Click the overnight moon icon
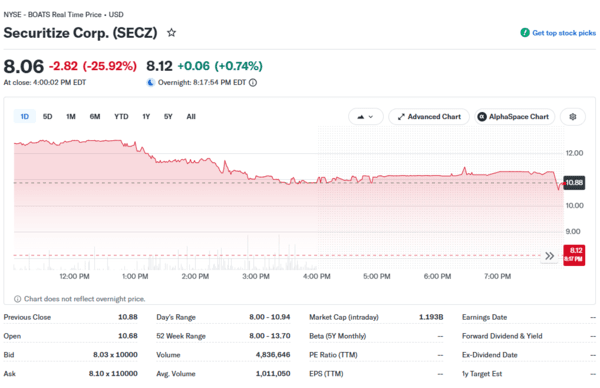The height and width of the screenshot is (388, 600). pyautogui.click(x=151, y=82)
